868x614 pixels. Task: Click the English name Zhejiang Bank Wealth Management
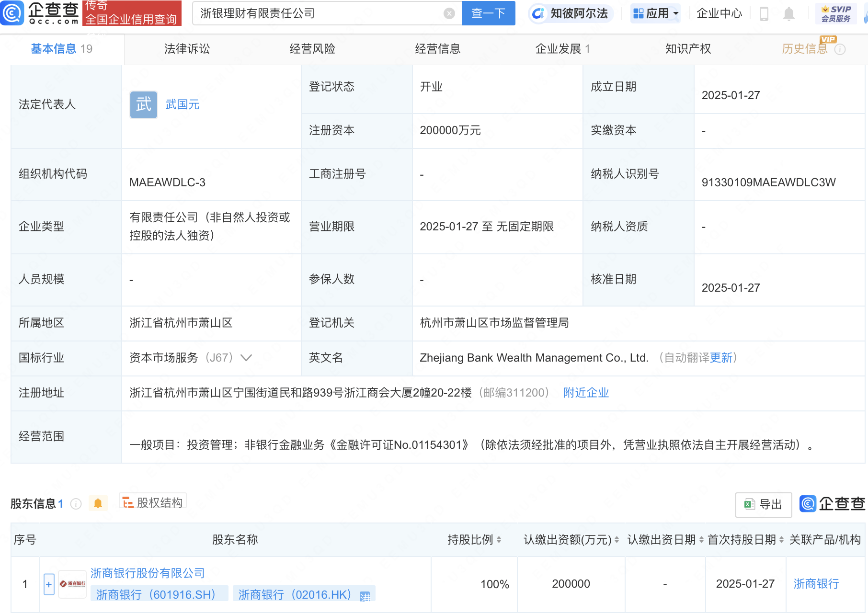[x=534, y=358]
